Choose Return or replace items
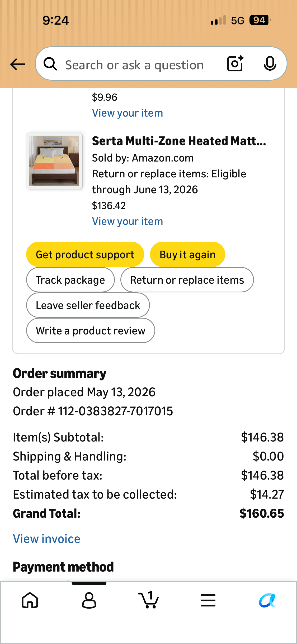297x644 pixels. coord(187,280)
